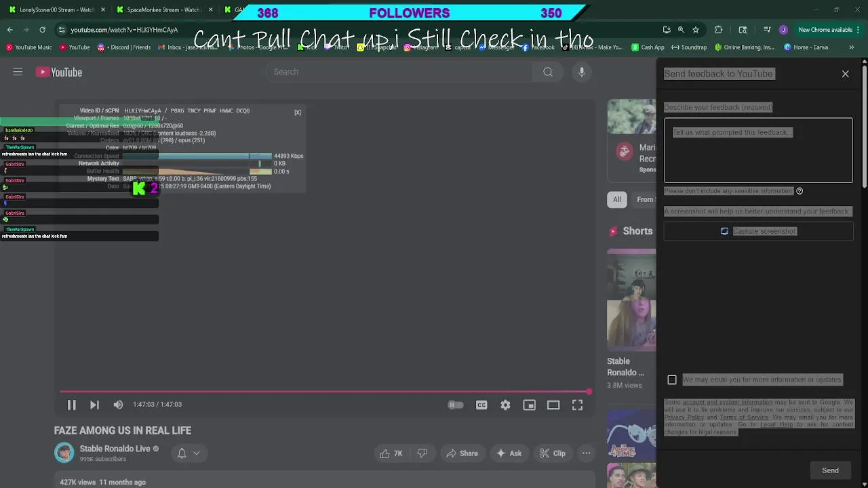This screenshot has height=488, width=868.
Task: Bookmark this page star icon
Action: 696,30
